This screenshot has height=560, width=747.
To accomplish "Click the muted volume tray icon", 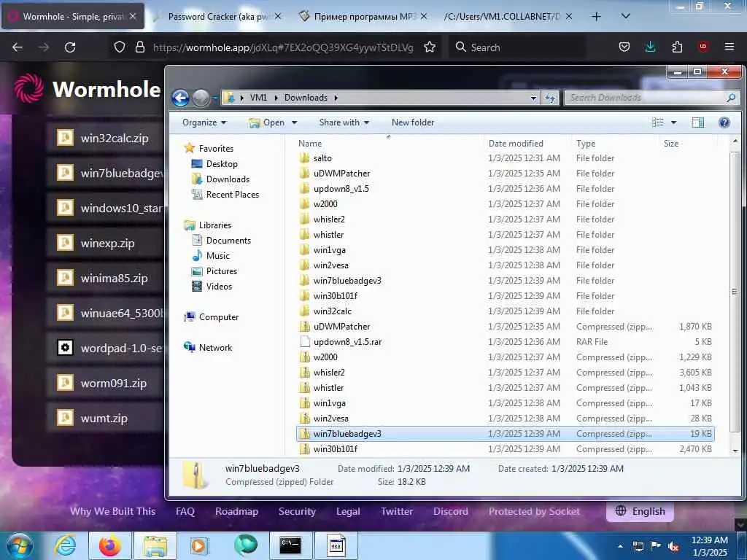I will 673,547.
